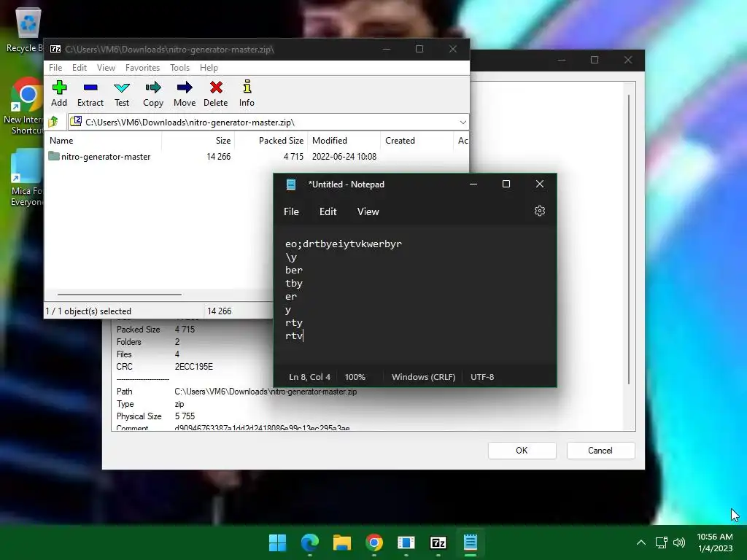Screen dimensions: 747x560
Task: Select the Copy toolbar icon
Action: (x=153, y=93)
